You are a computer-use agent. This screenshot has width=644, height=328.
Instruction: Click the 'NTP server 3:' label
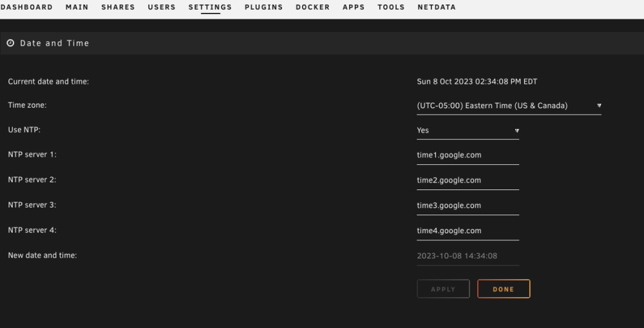point(32,205)
